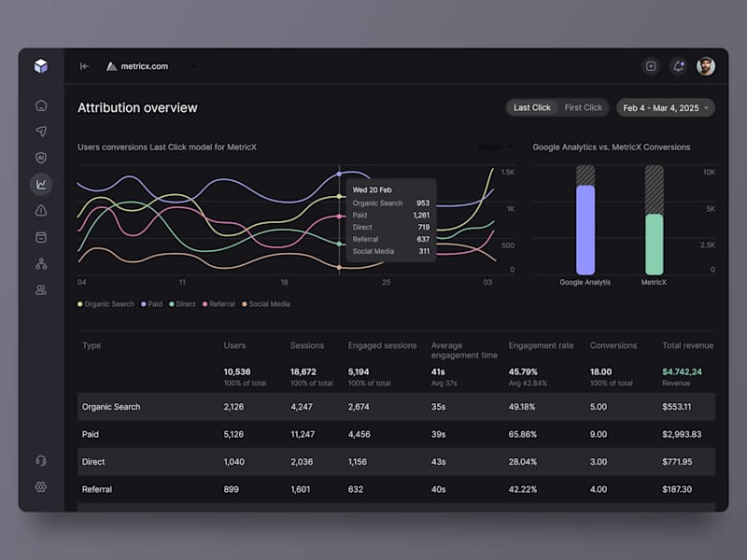Open the Home sidebar icon
747x560 pixels.
tap(41, 105)
